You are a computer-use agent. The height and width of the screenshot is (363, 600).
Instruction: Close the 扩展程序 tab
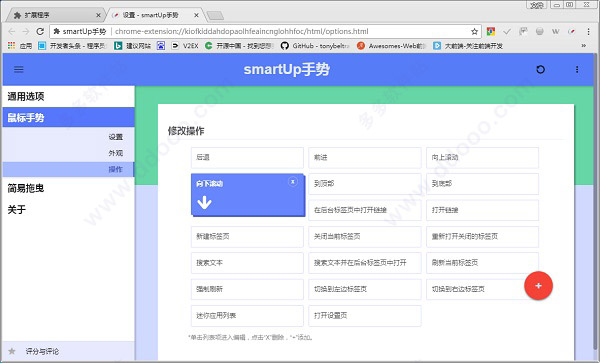(98, 15)
